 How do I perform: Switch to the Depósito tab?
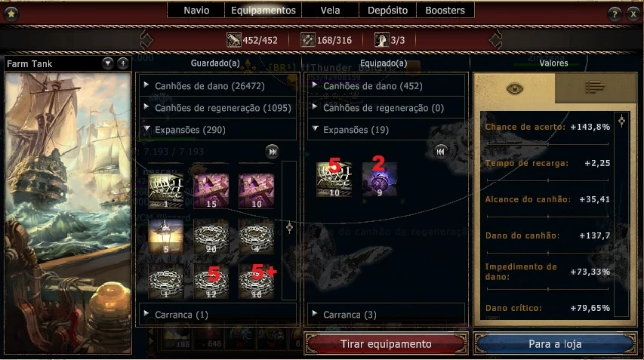(388, 11)
